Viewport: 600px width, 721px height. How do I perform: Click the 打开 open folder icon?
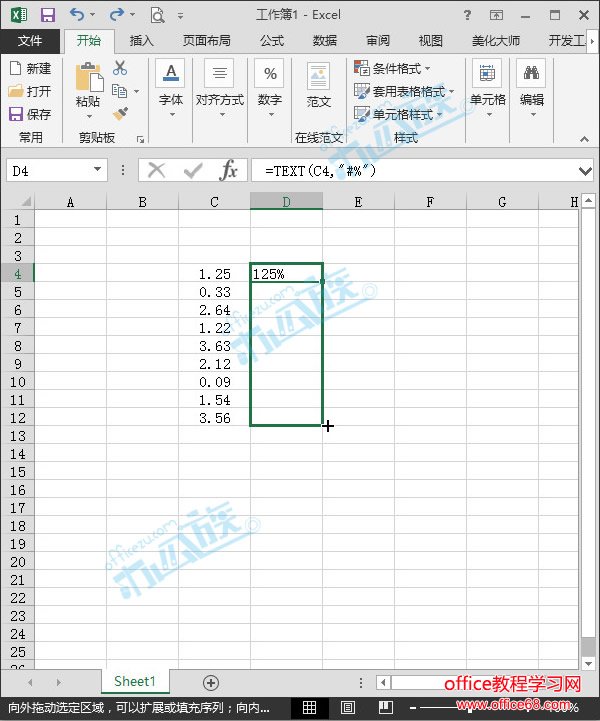pyautogui.click(x=16, y=91)
